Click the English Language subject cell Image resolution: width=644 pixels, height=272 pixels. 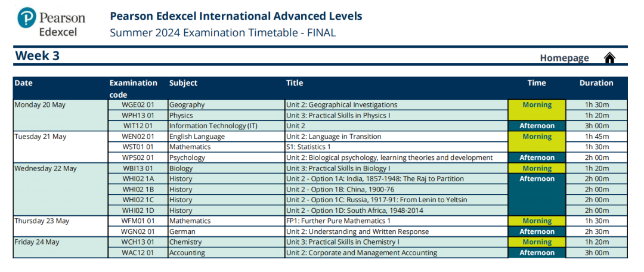click(227, 137)
